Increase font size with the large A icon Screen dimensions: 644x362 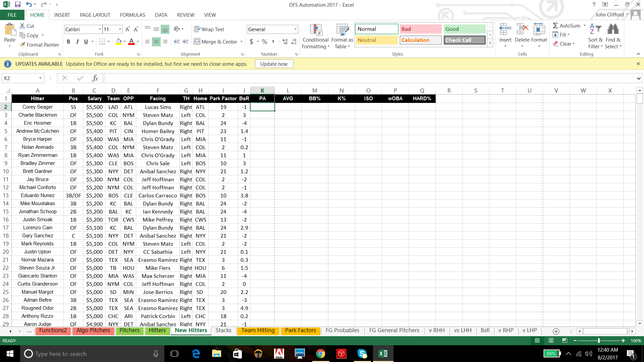click(127, 29)
